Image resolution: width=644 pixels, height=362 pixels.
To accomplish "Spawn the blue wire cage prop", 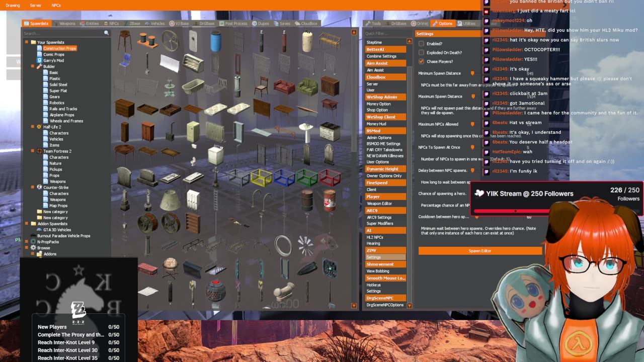I will coord(284,177).
